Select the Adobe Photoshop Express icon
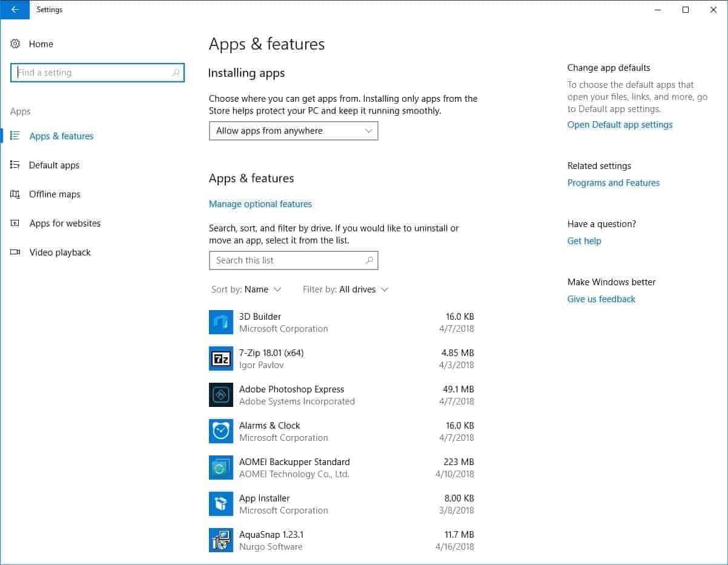This screenshot has width=728, height=565. pyautogui.click(x=221, y=395)
